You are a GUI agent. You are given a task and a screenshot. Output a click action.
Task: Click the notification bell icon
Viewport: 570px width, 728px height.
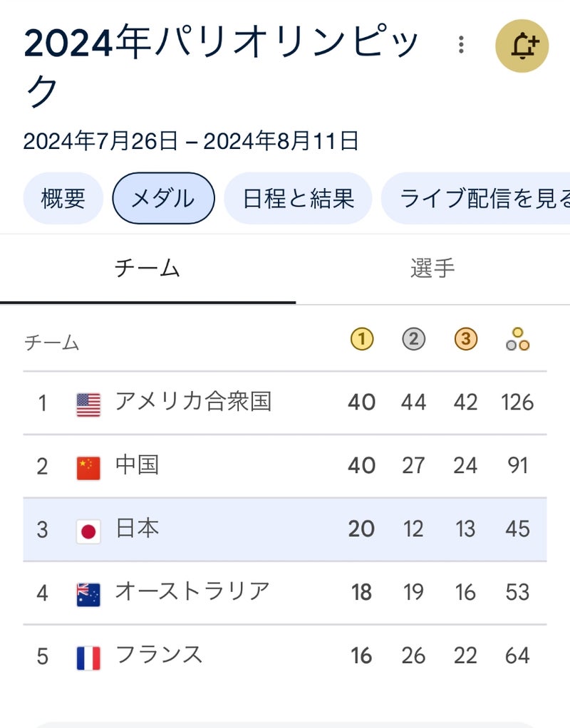coord(522,46)
